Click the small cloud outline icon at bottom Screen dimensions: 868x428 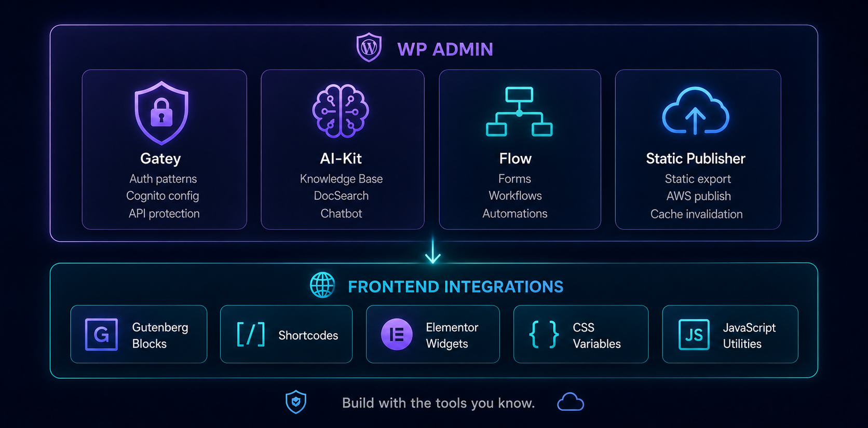click(571, 402)
